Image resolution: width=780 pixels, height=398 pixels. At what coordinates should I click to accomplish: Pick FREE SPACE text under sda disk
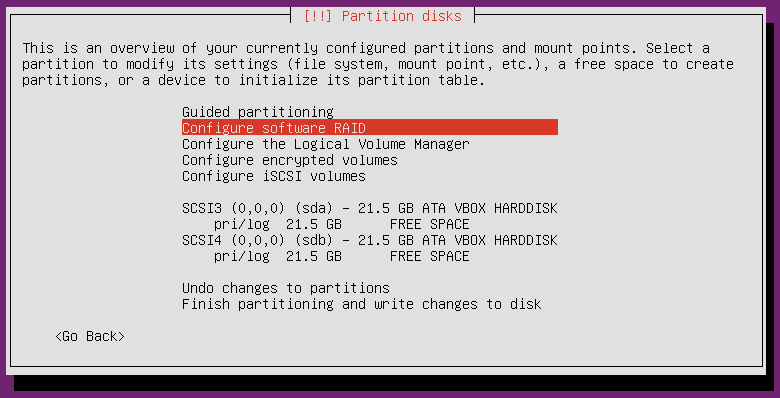(x=429, y=224)
